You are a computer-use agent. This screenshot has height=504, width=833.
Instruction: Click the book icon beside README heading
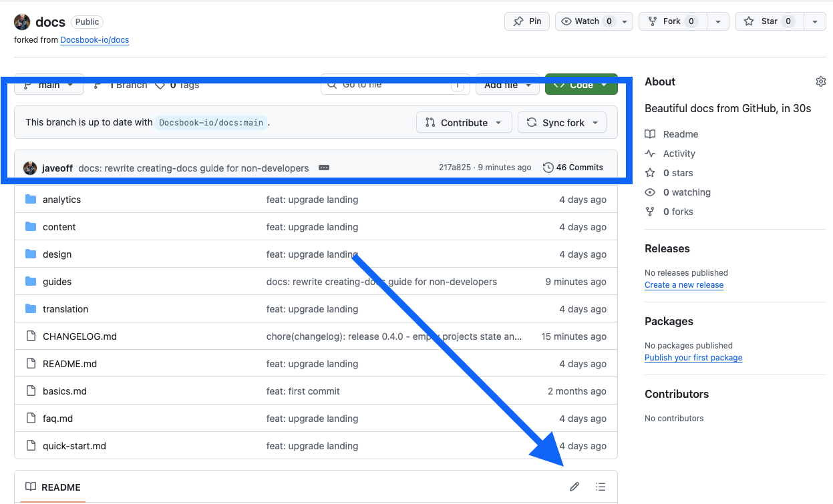coord(31,487)
